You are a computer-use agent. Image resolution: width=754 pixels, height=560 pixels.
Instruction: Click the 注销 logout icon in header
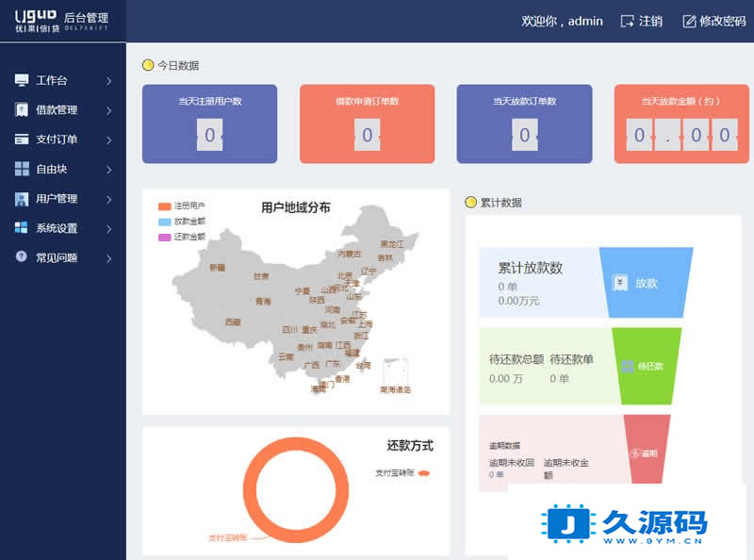pos(628,21)
